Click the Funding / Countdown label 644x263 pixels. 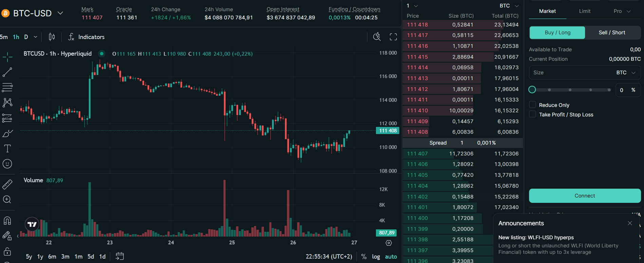click(354, 10)
